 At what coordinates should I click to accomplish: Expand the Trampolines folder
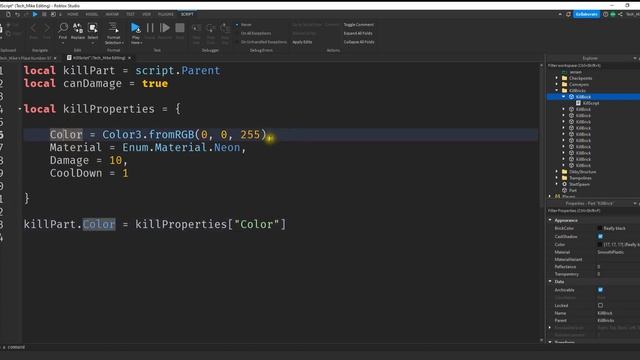point(557,178)
